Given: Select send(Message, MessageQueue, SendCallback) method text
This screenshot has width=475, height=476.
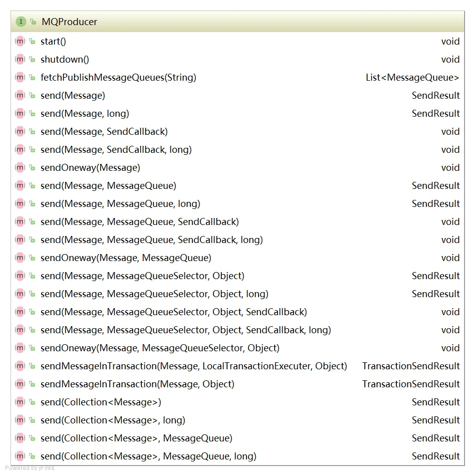Looking at the screenshot, I should (x=140, y=221).
